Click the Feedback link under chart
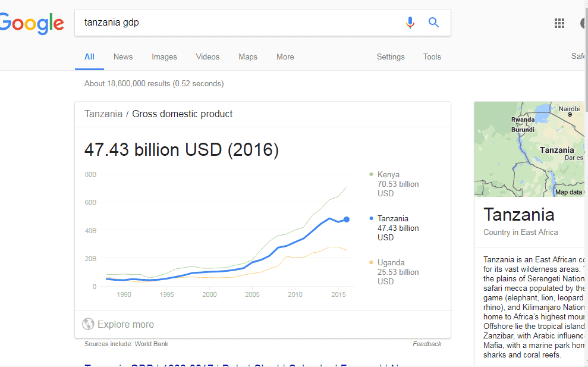Screen dimensions: 588x367 click(427, 344)
